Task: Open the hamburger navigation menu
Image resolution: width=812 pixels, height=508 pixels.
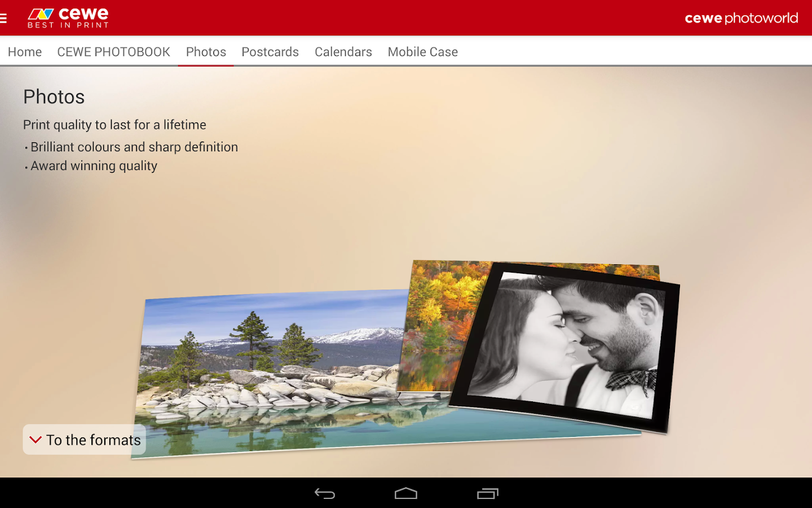Action: tap(5, 17)
